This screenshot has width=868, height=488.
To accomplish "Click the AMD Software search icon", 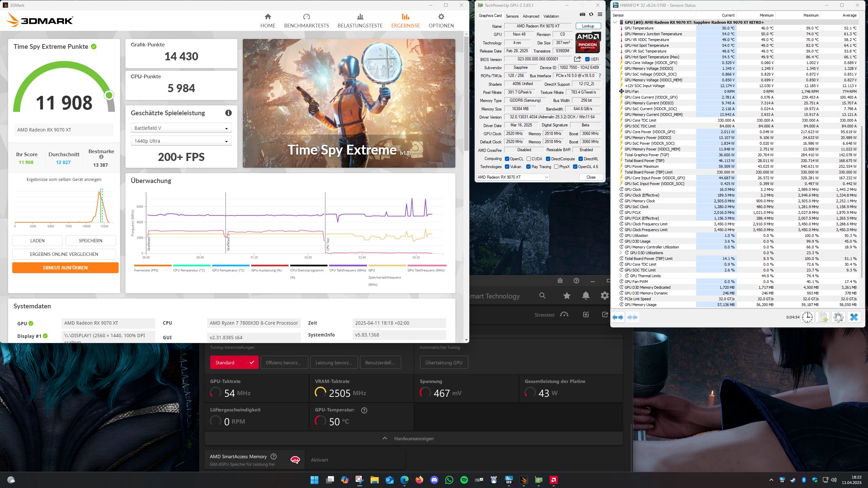I will (x=542, y=296).
